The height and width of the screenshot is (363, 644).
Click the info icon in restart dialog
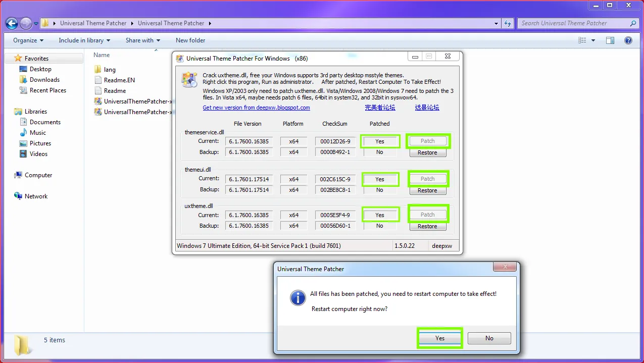click(x=298, y=298)
